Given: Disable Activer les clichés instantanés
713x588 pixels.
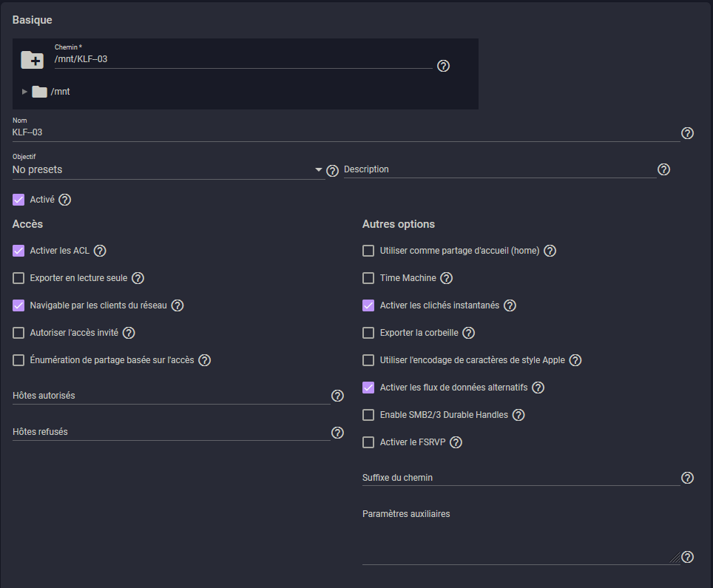Looking at the screenshot, I should tap(368, 305).
